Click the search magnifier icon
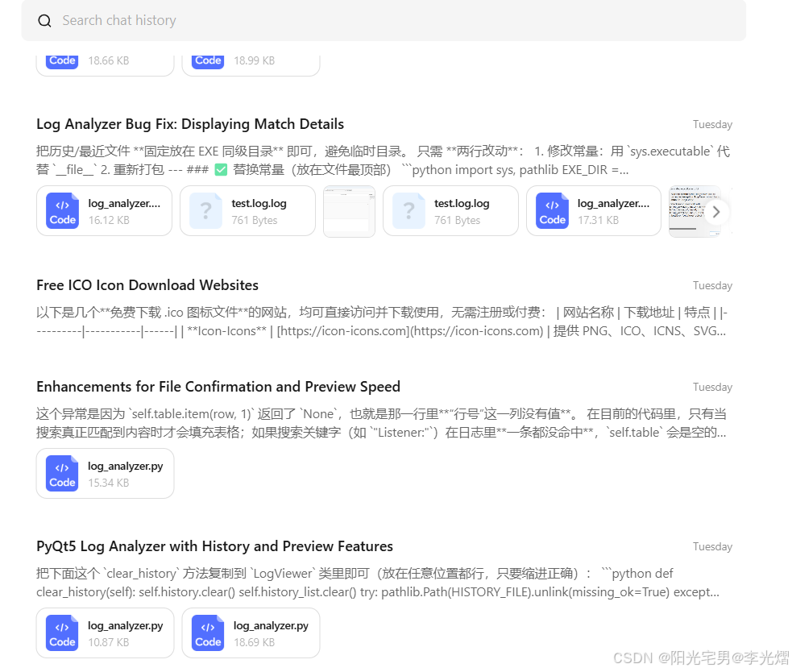792x672 pixels. tap(44, 21)
